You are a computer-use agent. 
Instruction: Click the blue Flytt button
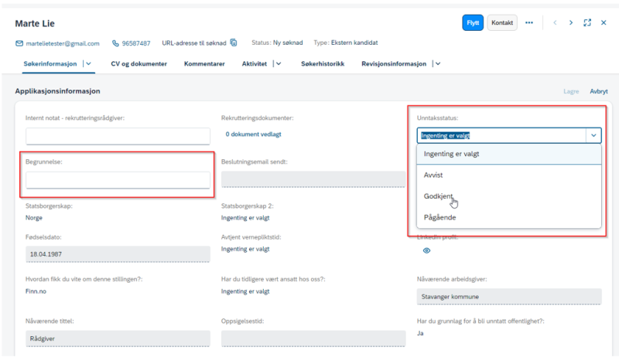pos(473,23)
